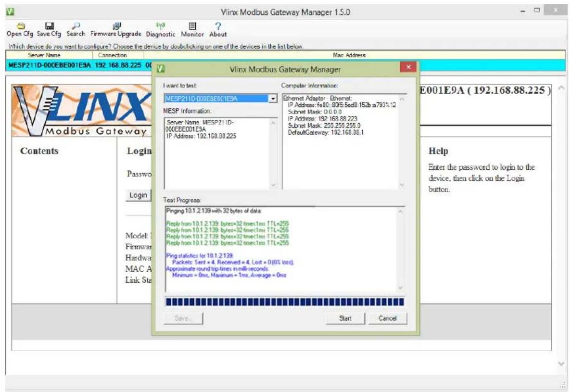This screenshot has height=392, width=571.
Task: Click the Login button on main page
Action: 138,195
